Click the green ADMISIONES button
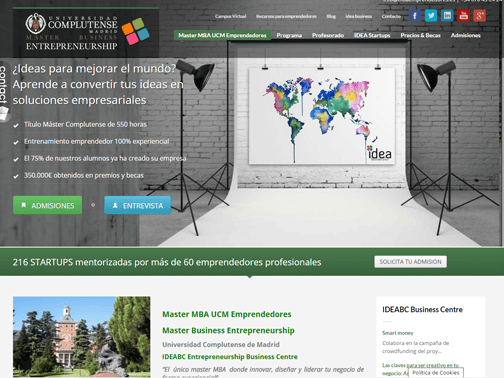 pos(47,205)
